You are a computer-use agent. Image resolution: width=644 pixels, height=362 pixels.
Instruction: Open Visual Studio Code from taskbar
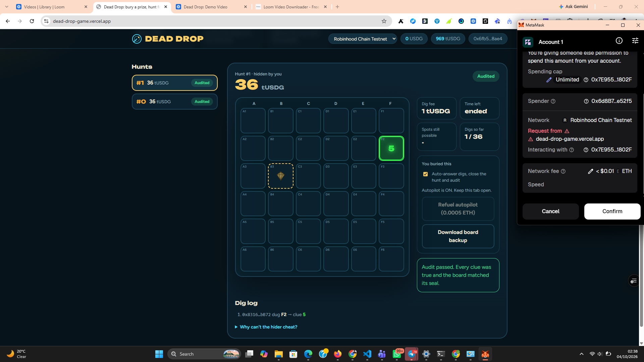367,354
